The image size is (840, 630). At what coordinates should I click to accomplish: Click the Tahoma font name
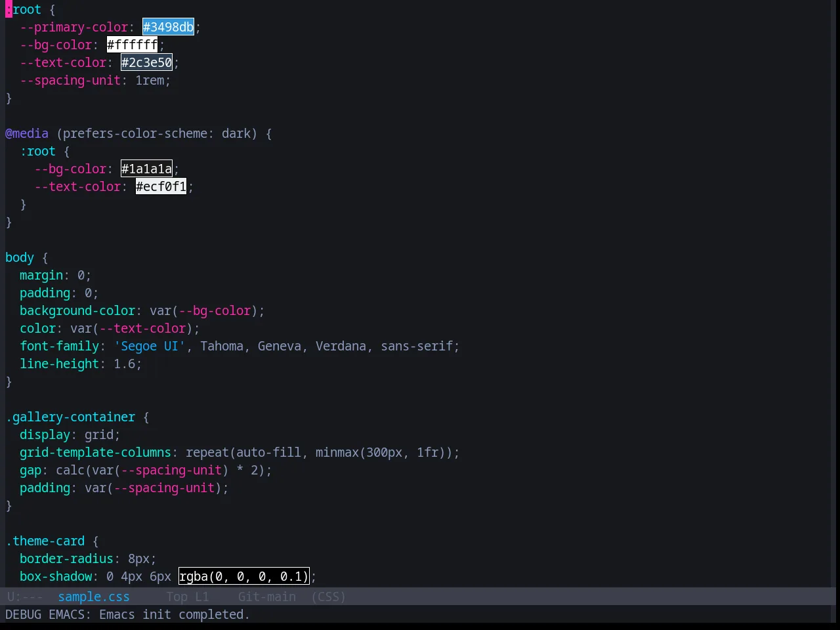(x=222, y=346)
